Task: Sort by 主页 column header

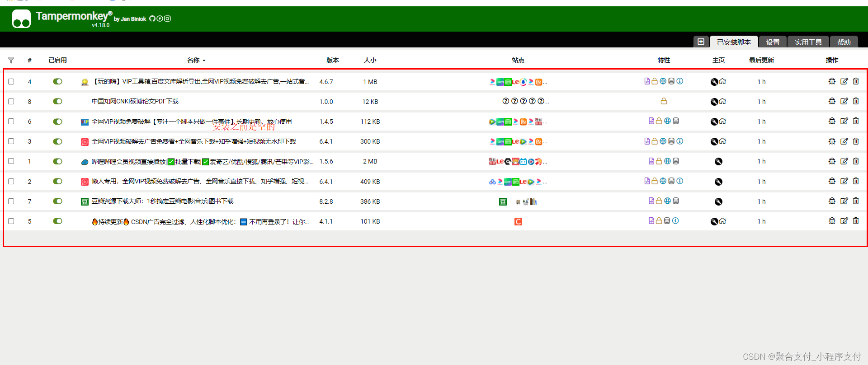Action: [718, 60]
